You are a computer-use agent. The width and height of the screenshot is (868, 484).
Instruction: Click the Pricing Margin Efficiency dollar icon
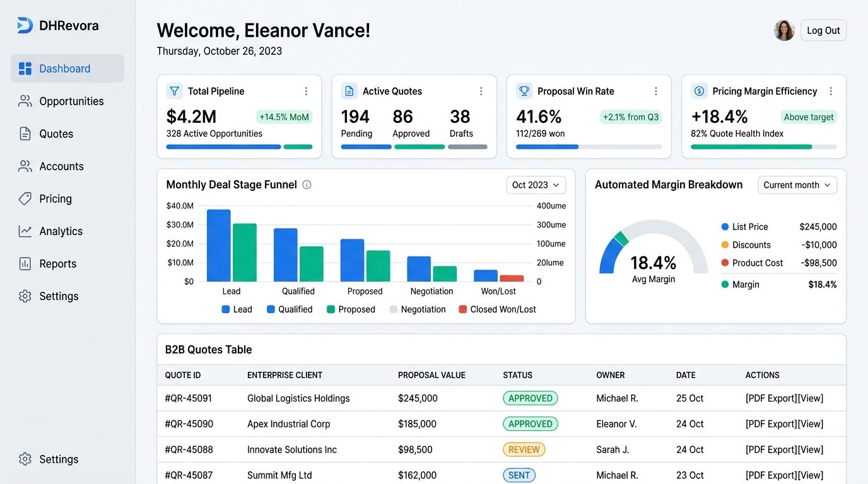coord(699,91)
